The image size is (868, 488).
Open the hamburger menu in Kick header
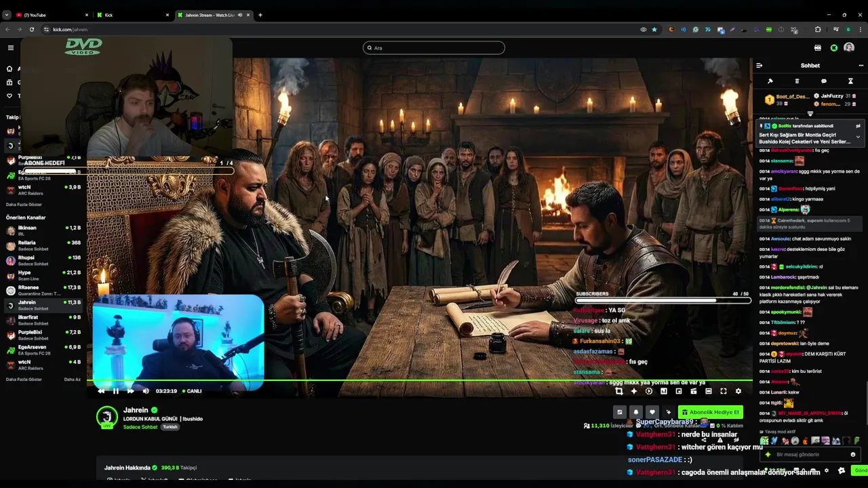click(11, 47)
